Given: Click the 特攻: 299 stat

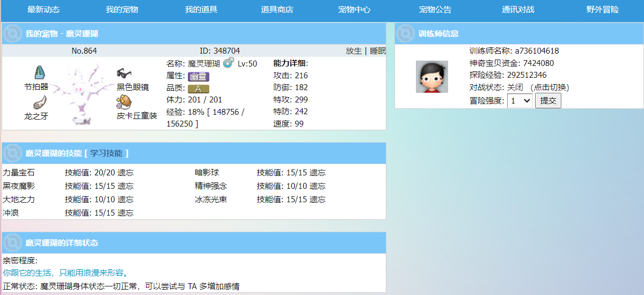Looking at the screenshot, I should (x=290, y=100).
